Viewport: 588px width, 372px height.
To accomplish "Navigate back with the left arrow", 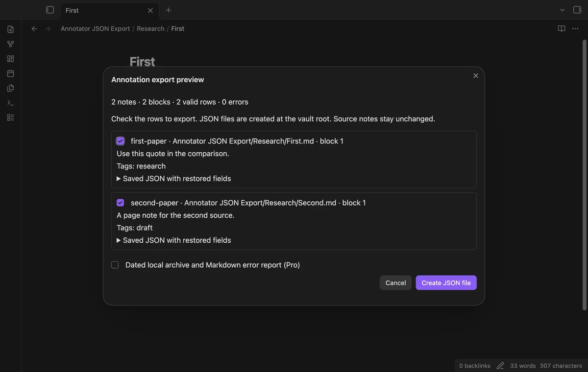I will (34, 28).
